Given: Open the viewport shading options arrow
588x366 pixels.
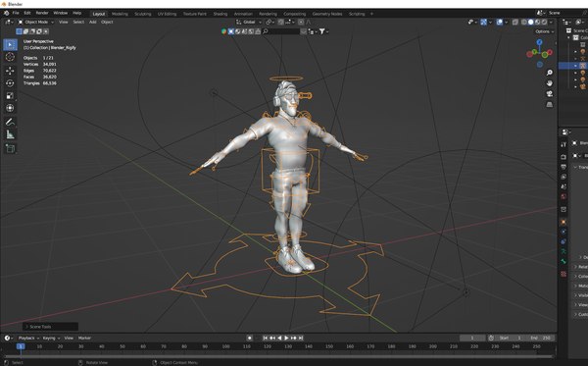Looking at the screenshot, I should 551,23.
